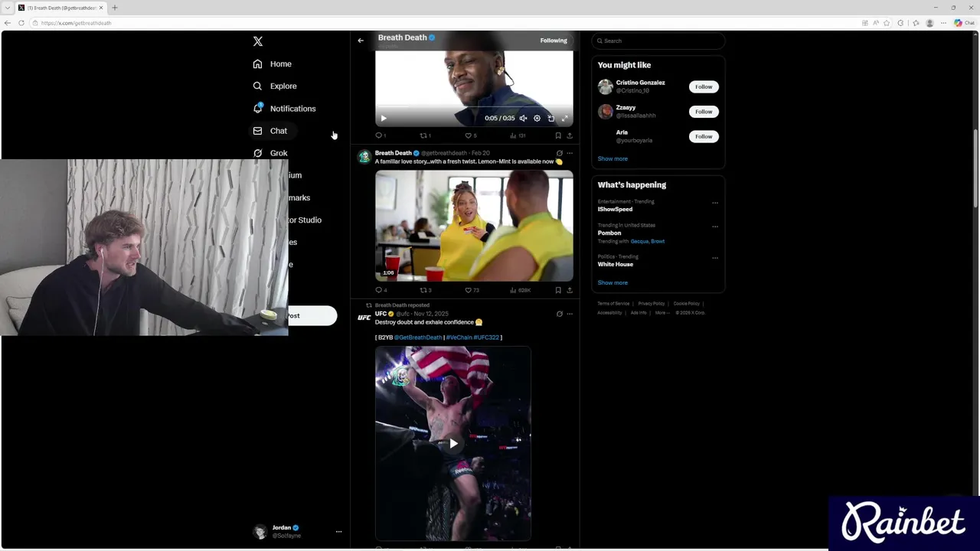Click the X logo in the sidebar
Image resolution: width=980 pixels, height=551 pixels.
(258, 41)
